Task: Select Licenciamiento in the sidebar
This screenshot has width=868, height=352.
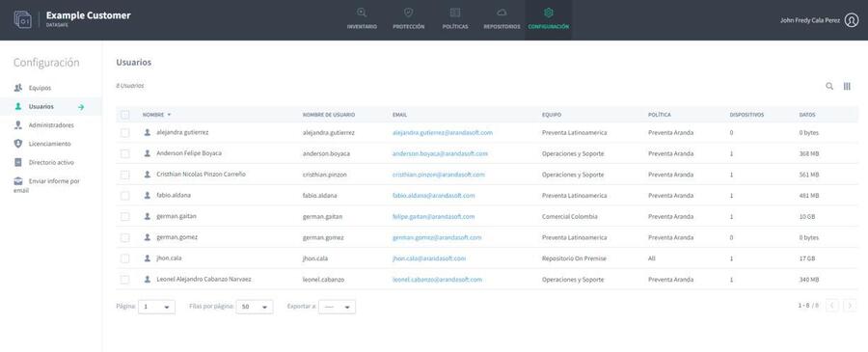Action: pos(50,144)
